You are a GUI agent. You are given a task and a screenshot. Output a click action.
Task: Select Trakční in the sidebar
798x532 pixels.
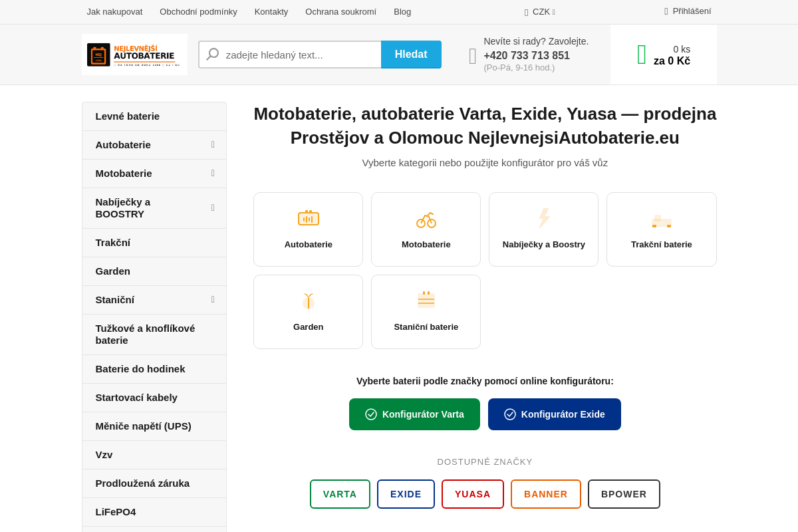[154, 243]
